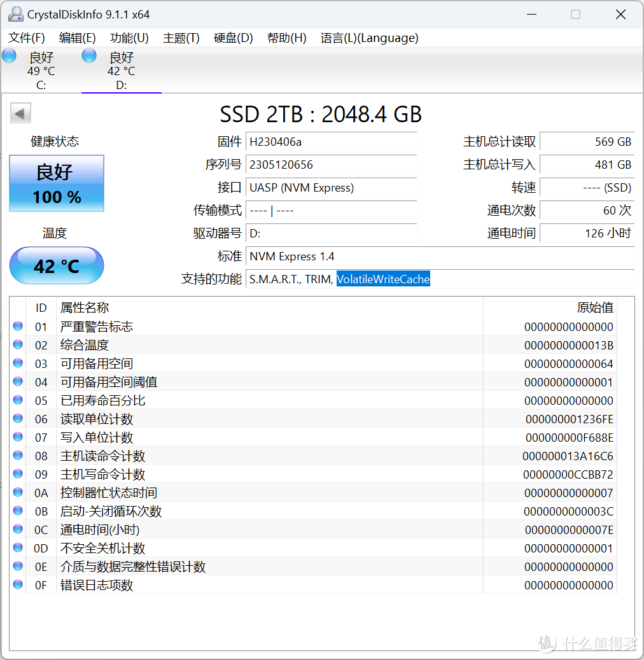Click the 属性名称 column header
644x660 pixels.
point(269,307)
